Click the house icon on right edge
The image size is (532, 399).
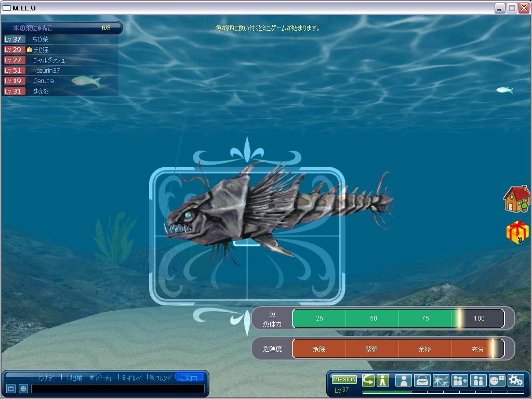coord(516,199)
